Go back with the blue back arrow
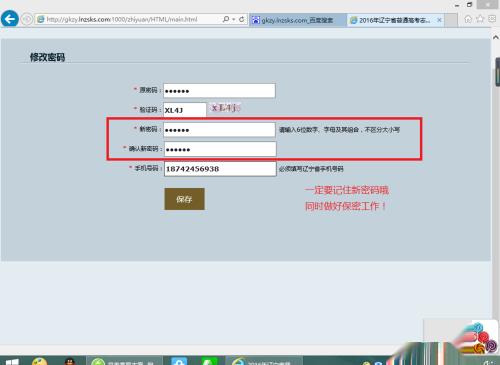 (x=10, y=19)
